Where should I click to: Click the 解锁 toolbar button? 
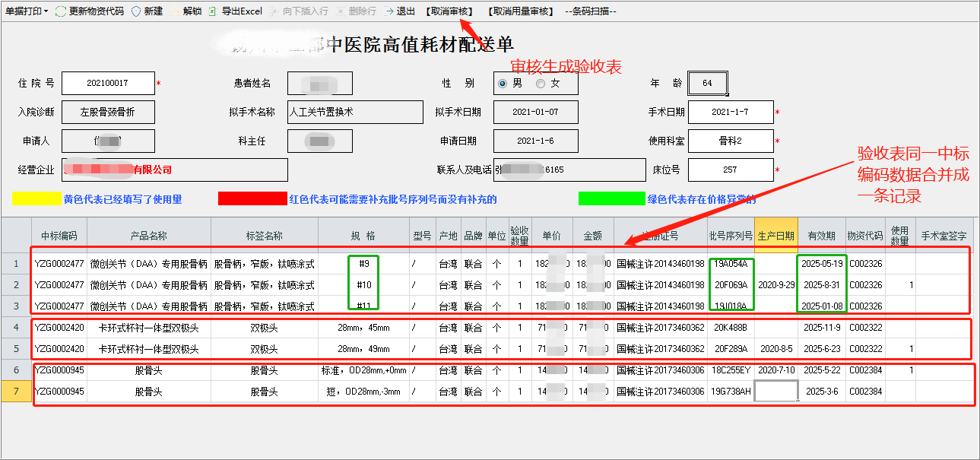186,11
